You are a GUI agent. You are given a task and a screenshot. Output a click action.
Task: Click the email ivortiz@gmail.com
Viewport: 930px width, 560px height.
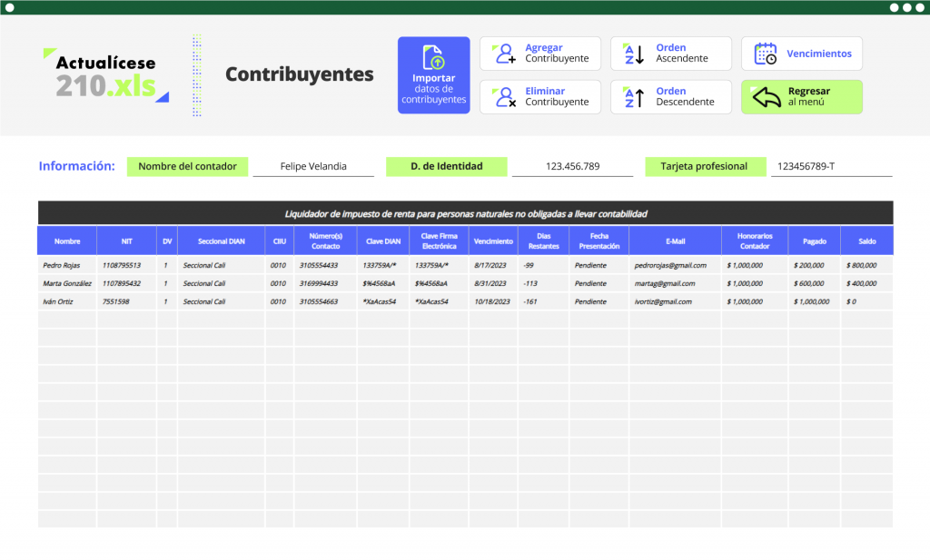(675, 301)
